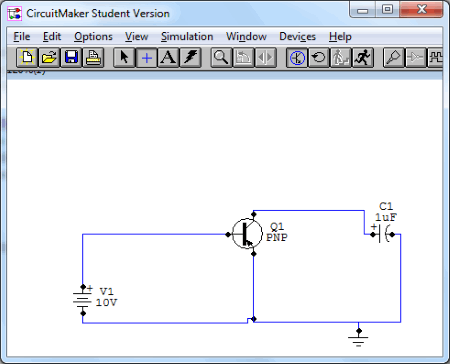Viewport: 450px width, 364px height.
Task: Close the CircuitMaker window
Action: tap(422, 9)
